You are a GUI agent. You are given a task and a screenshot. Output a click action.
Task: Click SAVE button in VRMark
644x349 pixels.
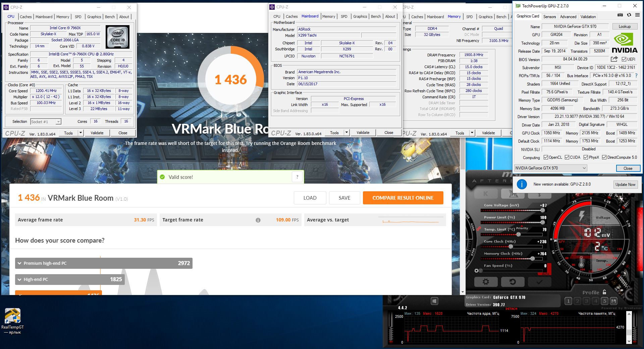344,198
